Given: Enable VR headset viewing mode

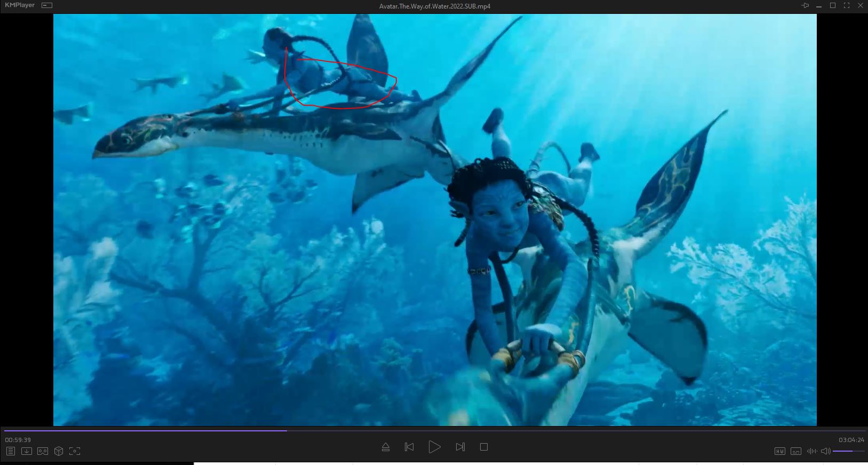Looking at the screenshot, I should (43, 451).
